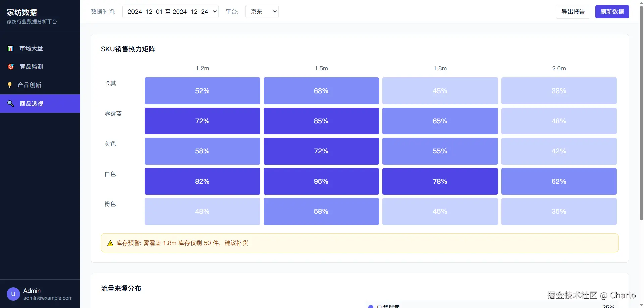Click the 产品创新 lightbulb icon

(10, 85)
